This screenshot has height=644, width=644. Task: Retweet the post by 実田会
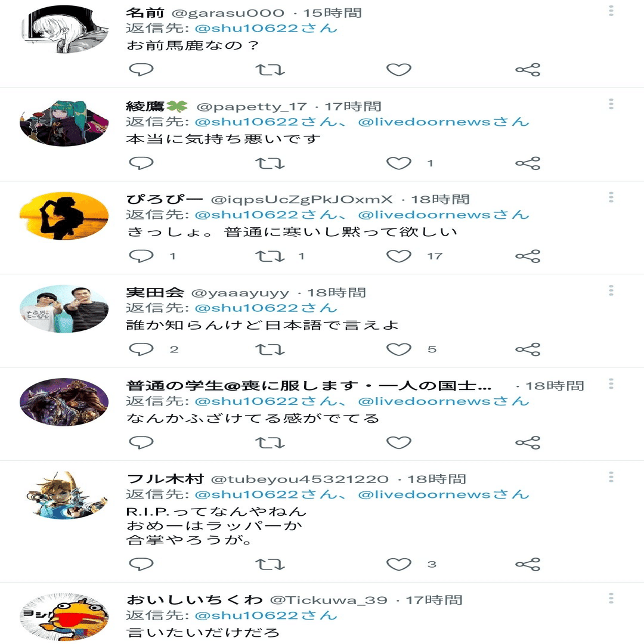[270, 349]
